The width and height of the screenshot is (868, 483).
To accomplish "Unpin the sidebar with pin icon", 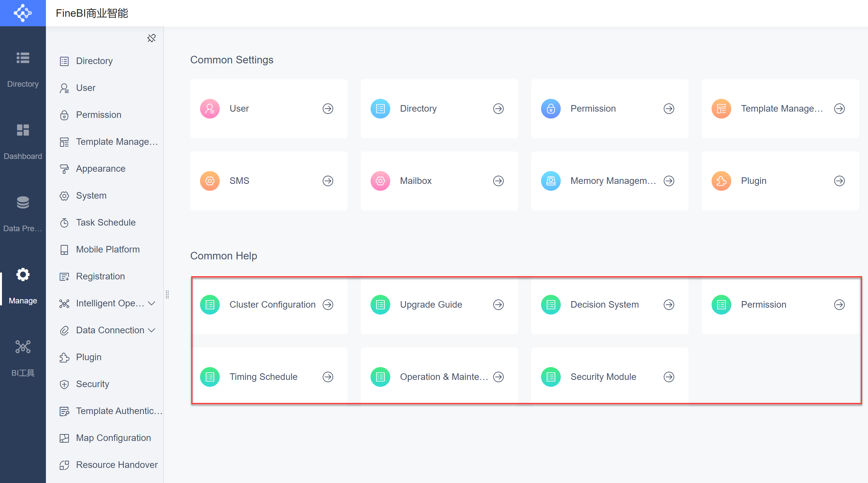I will (151, 38).
